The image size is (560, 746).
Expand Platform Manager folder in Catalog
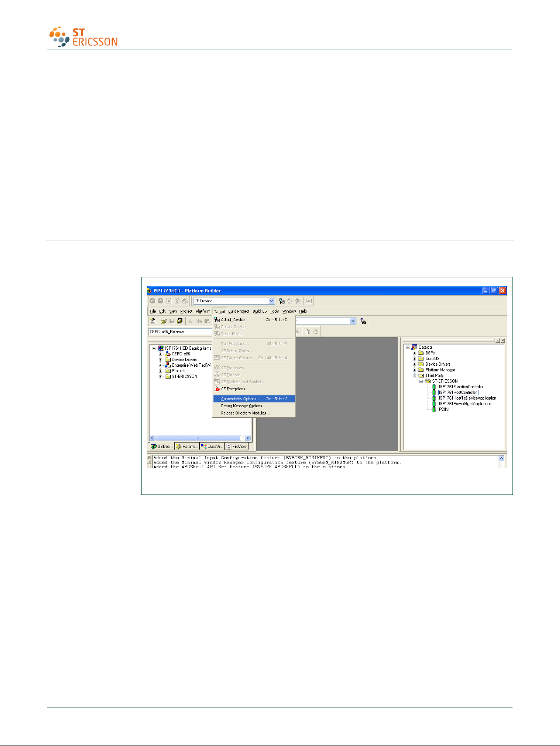[414, 370]
